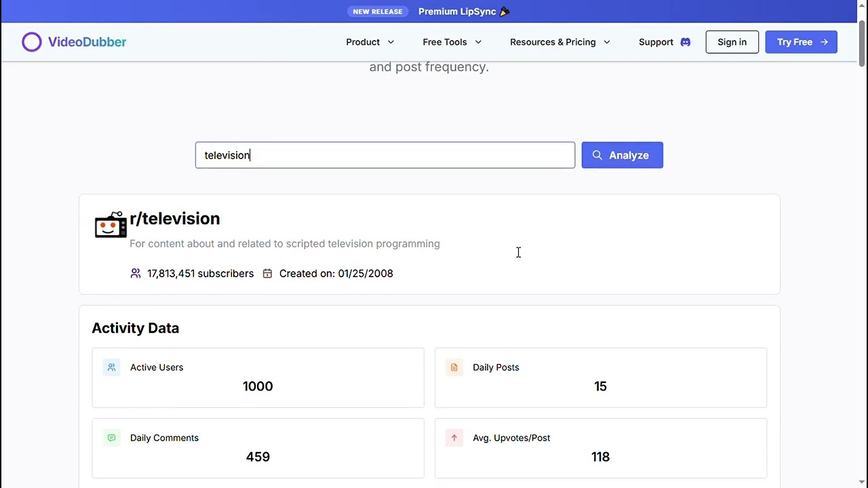Click the 'Daily Posts' label
This screenshot has width=868, height=488.
[x=496, y=367]
